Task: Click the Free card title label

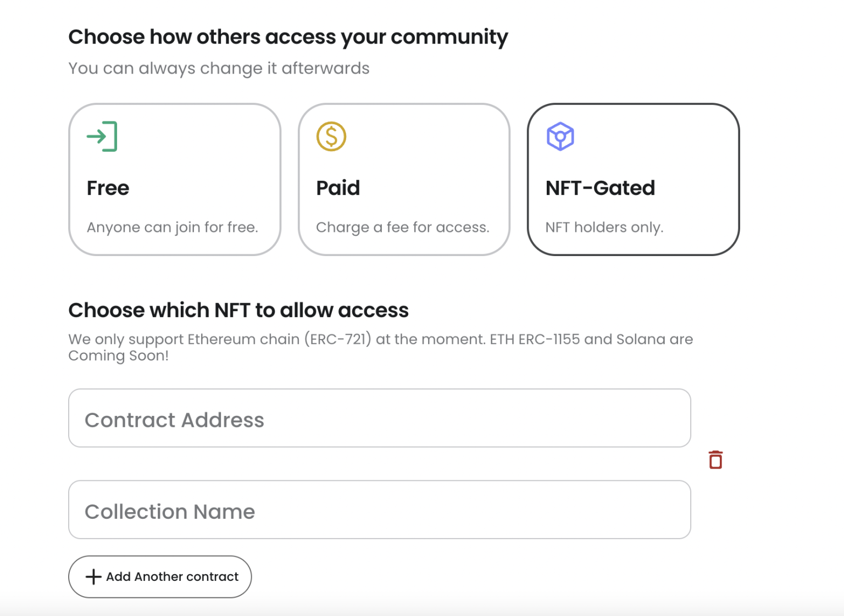Action: pos(108,188)
